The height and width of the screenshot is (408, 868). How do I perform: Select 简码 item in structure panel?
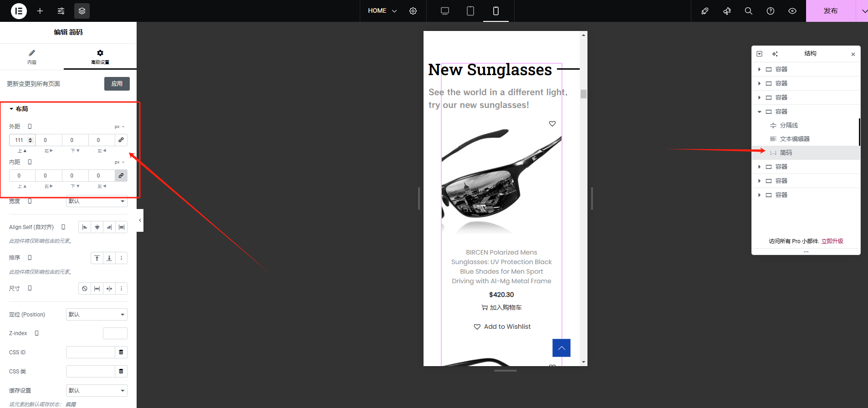(786, 153)
